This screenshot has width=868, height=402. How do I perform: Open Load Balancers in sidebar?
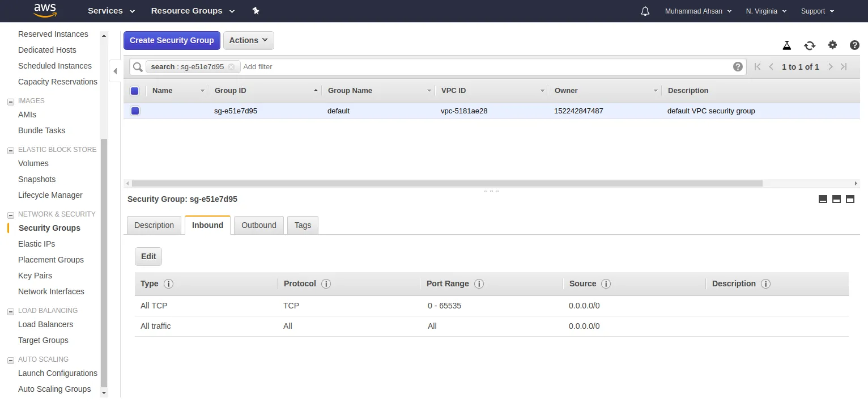(x=45, y=324)
